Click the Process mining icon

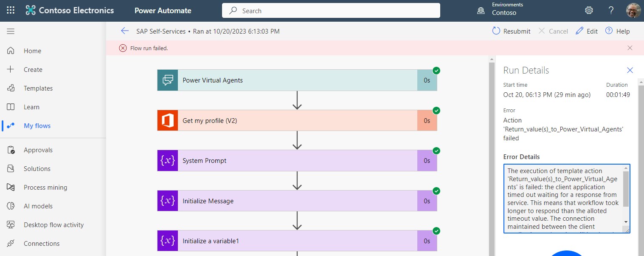click(11, 187)
